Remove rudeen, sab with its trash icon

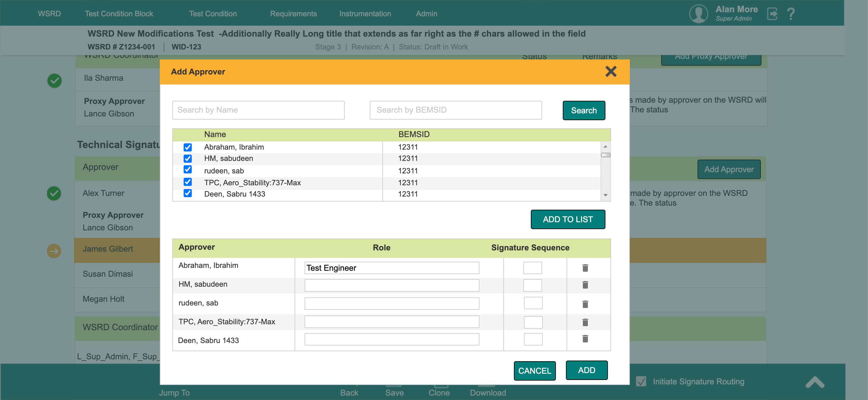pos(585,304)
